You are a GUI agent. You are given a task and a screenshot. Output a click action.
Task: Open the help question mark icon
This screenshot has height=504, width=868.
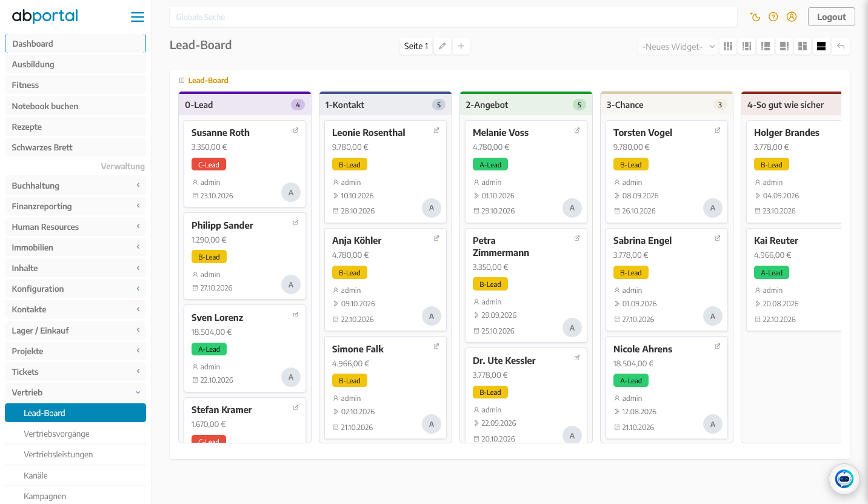tap(773, 17)
